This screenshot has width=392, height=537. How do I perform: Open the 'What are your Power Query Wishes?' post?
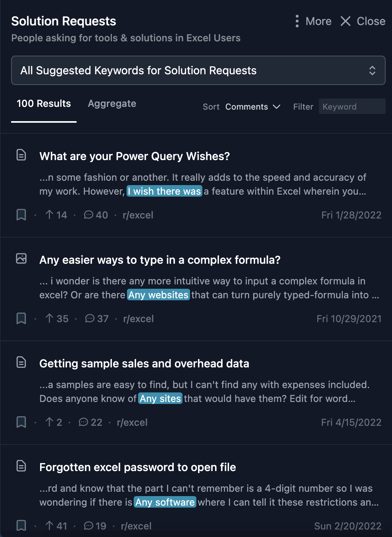tap(135, 156)
